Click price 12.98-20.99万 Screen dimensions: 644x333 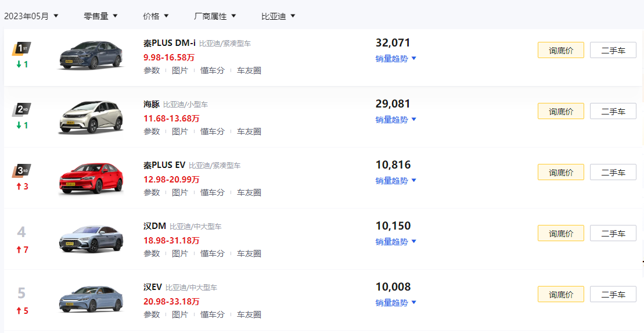click(x=171, y=179)
